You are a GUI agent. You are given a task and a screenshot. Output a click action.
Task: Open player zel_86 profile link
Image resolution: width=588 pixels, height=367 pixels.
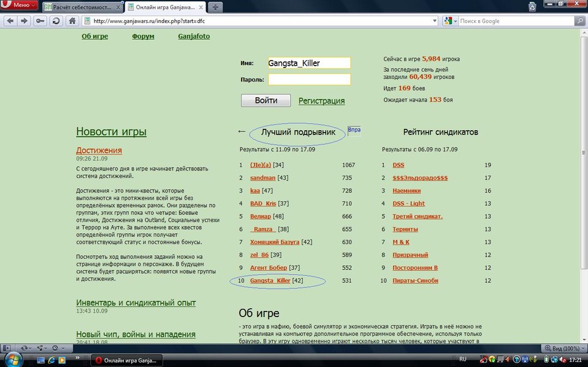tap(259, 255)
